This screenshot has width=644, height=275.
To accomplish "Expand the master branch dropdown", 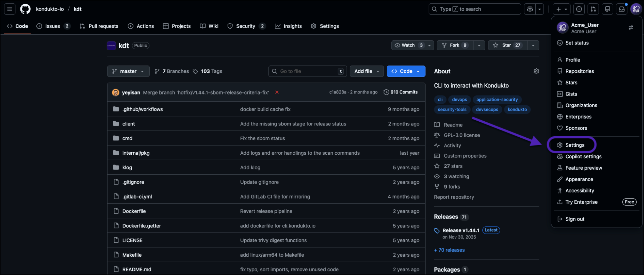I will click(128, 71).
